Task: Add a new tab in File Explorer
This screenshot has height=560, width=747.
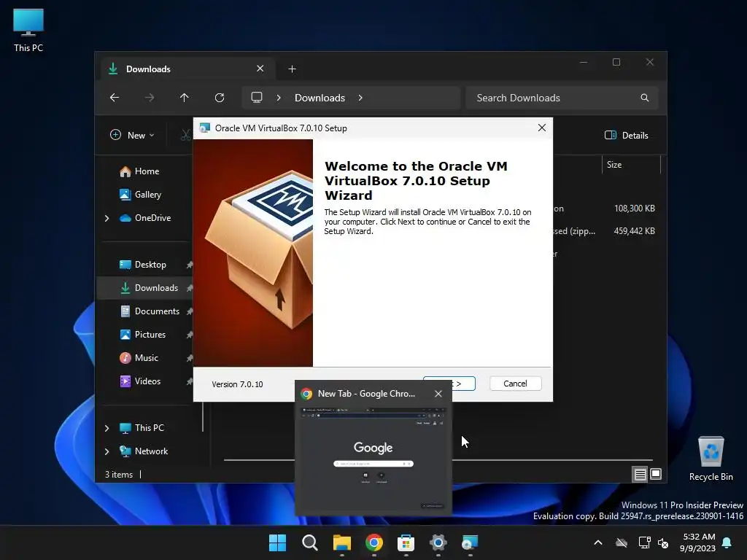Action: tap(292, 69)
